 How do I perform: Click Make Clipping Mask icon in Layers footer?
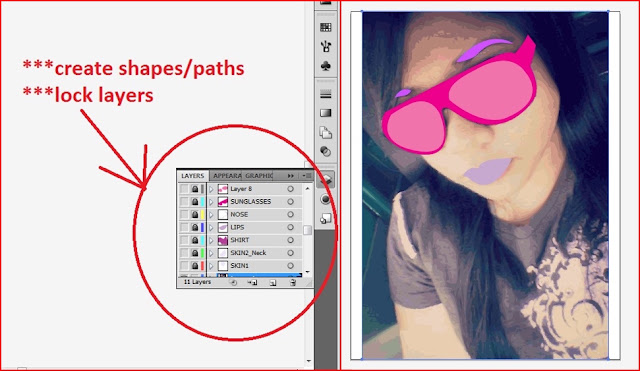tap(233, 282)
